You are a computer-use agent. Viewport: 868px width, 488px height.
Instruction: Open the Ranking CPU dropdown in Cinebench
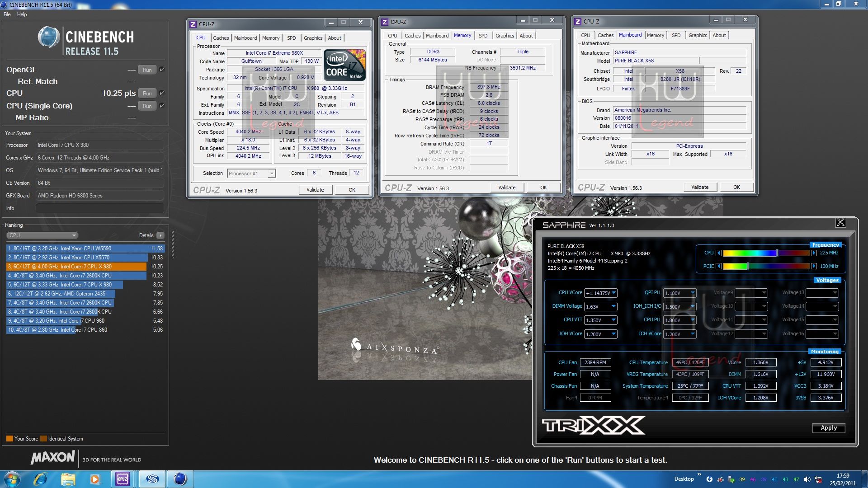[x=42, y=235]
